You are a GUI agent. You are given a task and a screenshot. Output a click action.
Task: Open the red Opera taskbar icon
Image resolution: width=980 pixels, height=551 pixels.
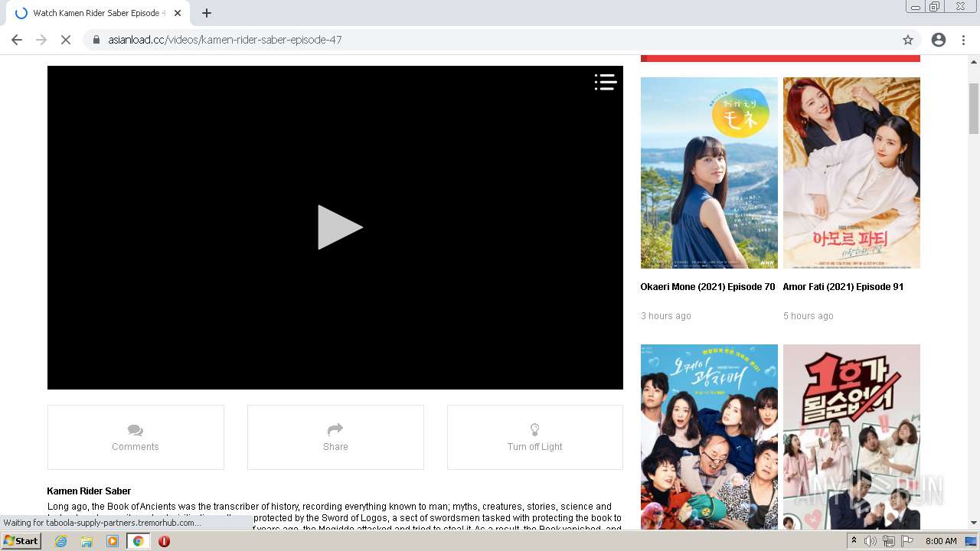pos(164,541)
